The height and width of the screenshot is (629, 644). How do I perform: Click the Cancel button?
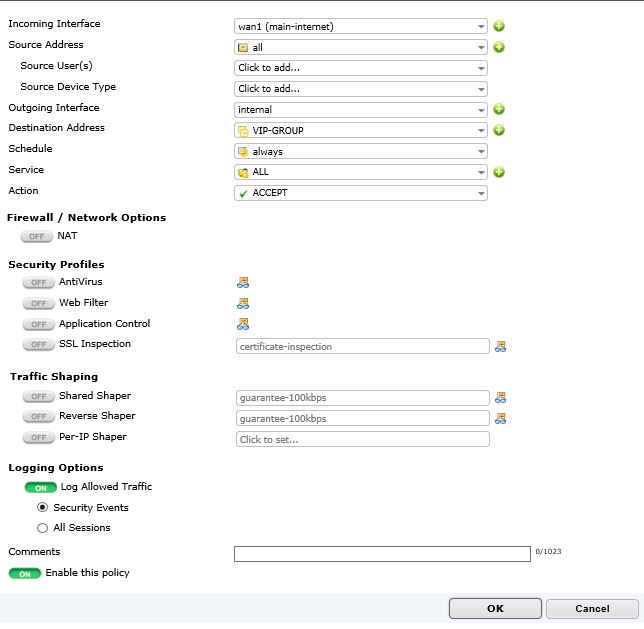pos(592,608)
